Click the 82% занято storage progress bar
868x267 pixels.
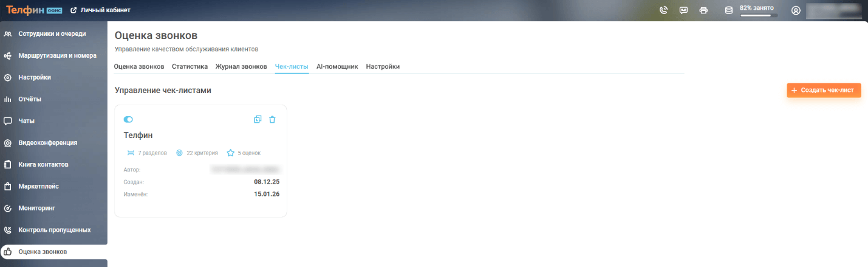pyautogui.click(x=759, y=15)
